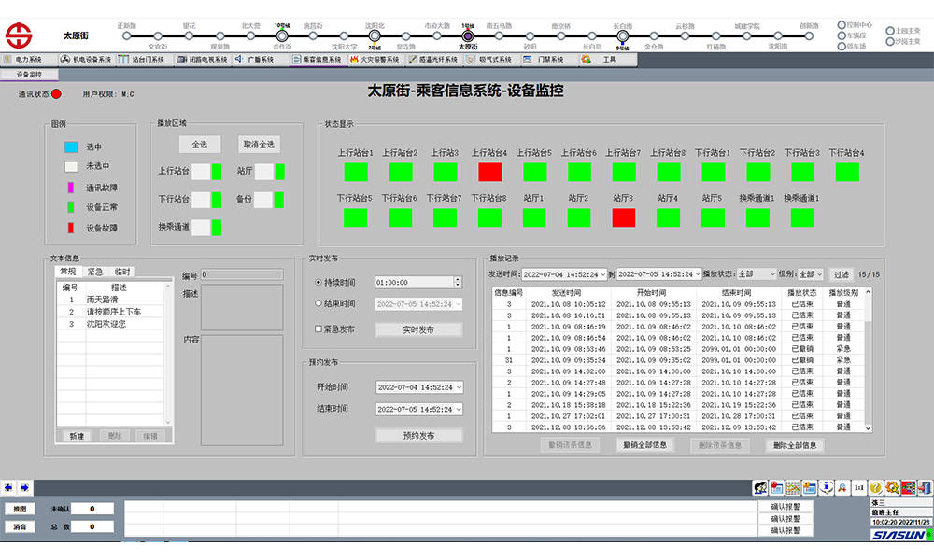The width and height of the screenshot is (934, 560).
Task: Click the 1:1 zoom reset icon
Action: (x=859, y=488)
